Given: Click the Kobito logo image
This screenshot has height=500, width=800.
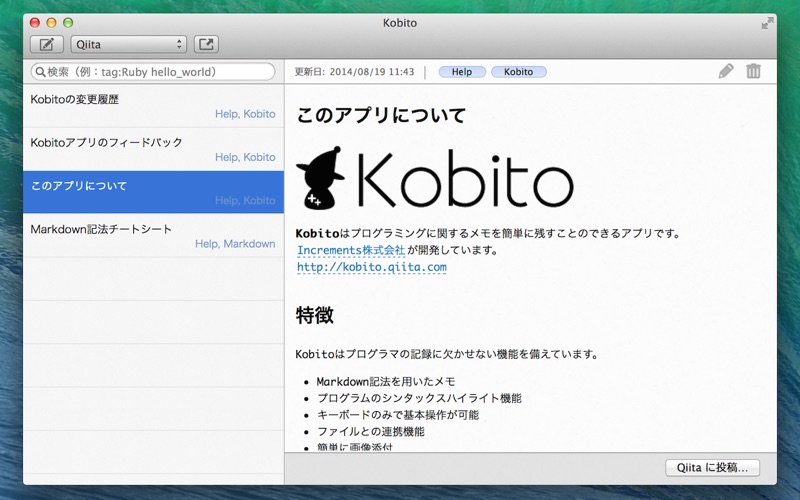Looking at the screenshot, I should 435,178.
